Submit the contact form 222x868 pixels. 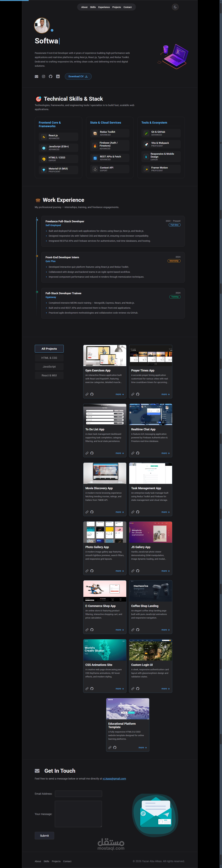45,836
